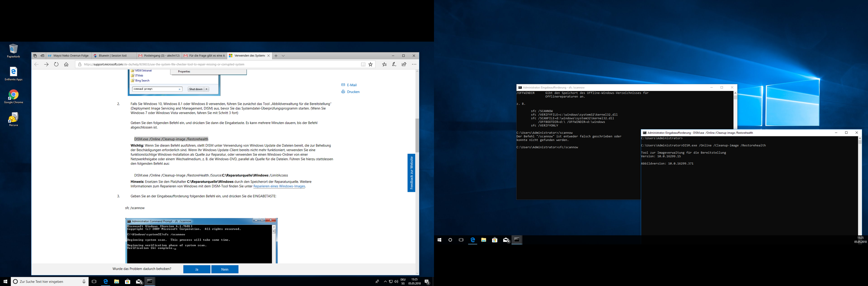This screenshot has width=868, height=286.
Task: Open Store icon on right taskbar
Action: point(495,240)
